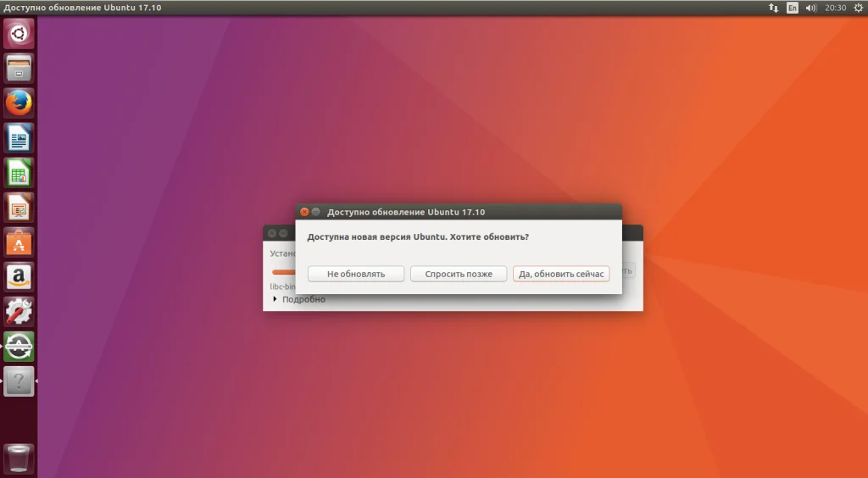Open LibreOffice Writer from launcher
The height and width of the screenshot is (478, 868).
pos(19,138)
